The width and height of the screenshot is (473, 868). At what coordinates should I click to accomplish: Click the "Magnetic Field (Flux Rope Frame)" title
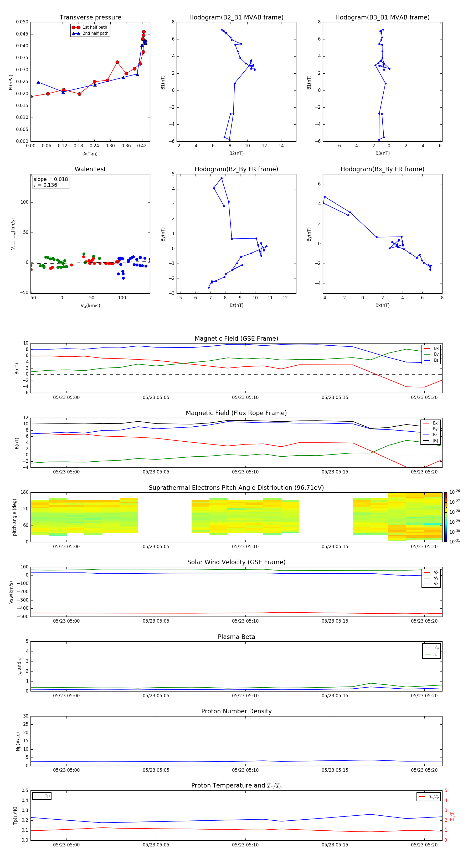(x=236, y=413)
